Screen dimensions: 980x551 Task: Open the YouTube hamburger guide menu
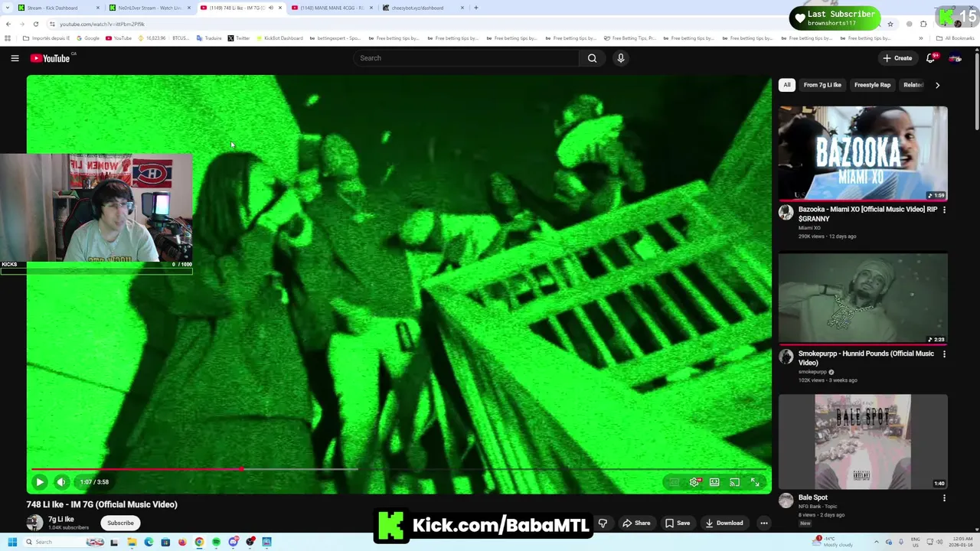coord(15,58)
